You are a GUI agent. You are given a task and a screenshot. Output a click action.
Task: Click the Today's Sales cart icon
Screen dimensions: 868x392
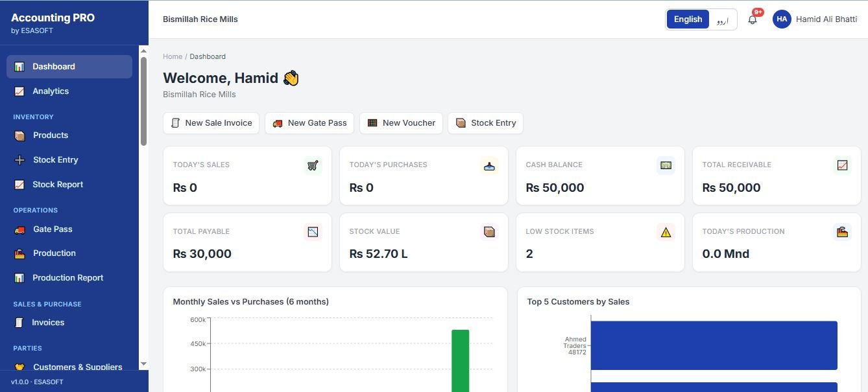[x=313, y=165]
